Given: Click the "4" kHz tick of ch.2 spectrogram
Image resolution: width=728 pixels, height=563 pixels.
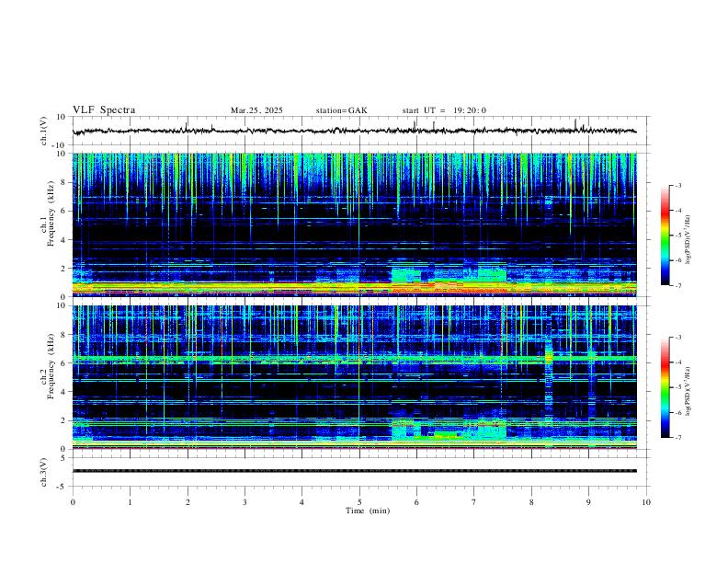Looking at the screenshot, I should point(63,392).
